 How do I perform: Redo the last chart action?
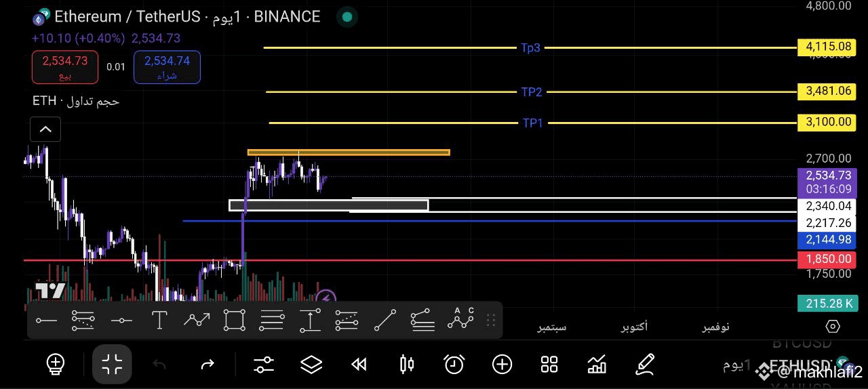pyautogui.click(x=208, y=365)
